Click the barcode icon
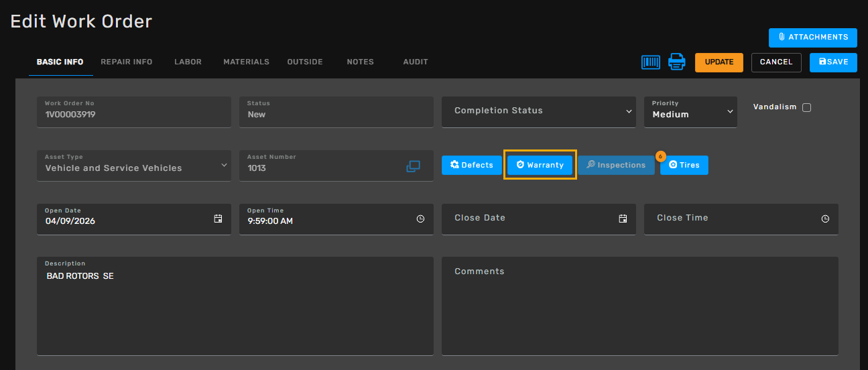868x370 pixels. (651, 62)
